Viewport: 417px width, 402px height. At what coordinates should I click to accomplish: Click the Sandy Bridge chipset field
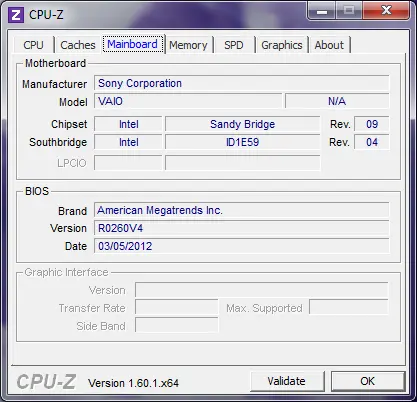[243, 124]
